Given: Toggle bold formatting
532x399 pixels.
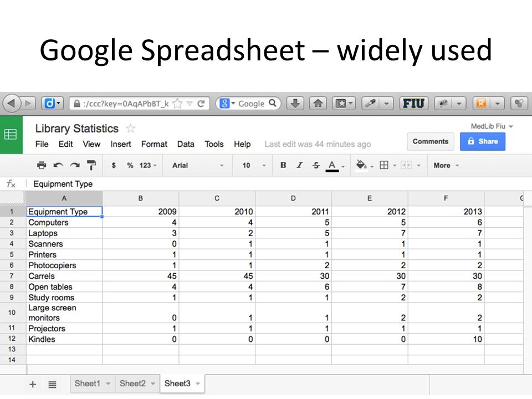Looking at the screenshot, I should (x=283, y=165).
